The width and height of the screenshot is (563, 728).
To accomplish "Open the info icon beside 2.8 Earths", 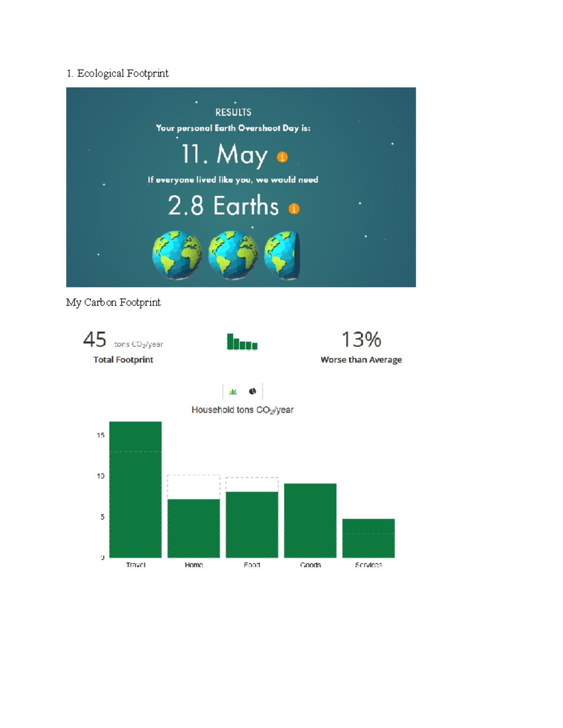I will 294,208.
